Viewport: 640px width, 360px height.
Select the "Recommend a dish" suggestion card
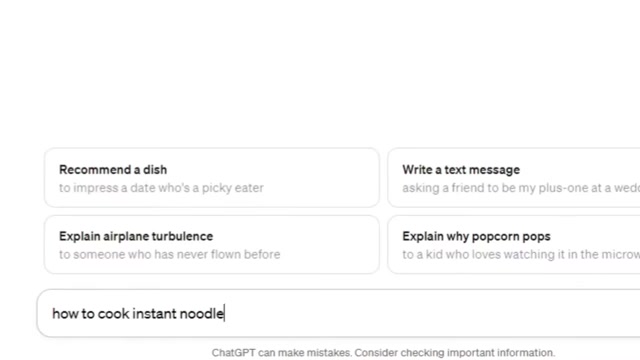click(211, 178)
